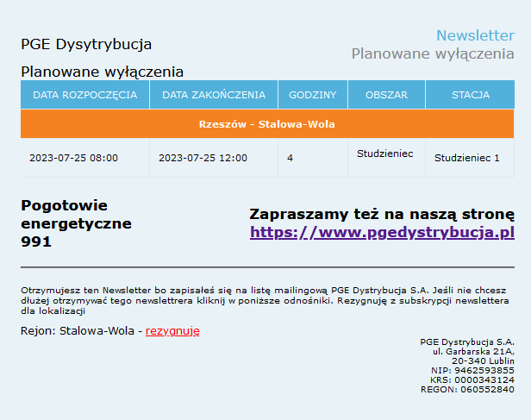Click the REGON: 060552840 line
The height and width of the screenshot is (420, 531).
(467, 390)
